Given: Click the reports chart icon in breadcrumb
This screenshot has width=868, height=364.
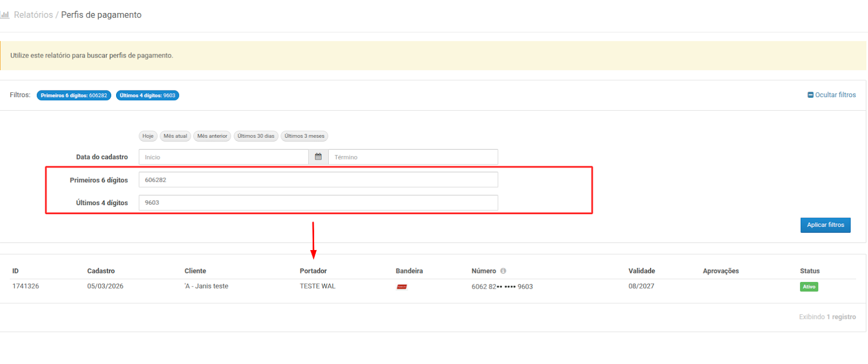Looking at the screenshot, I should point(5,15).
